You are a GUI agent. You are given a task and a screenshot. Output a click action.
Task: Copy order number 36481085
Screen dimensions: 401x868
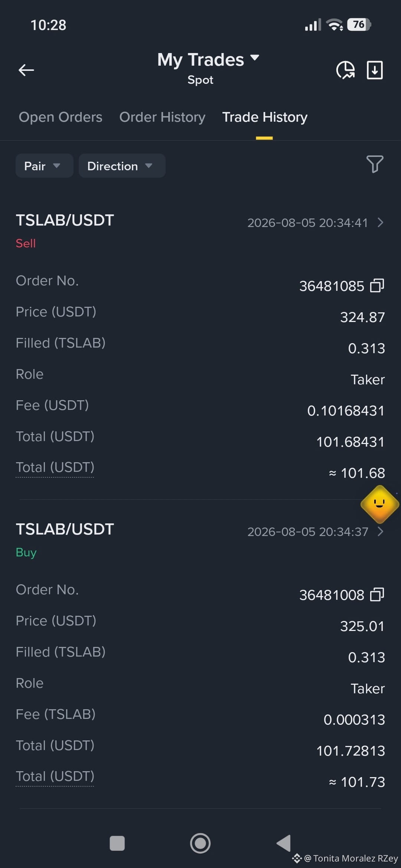click(377, 286)
